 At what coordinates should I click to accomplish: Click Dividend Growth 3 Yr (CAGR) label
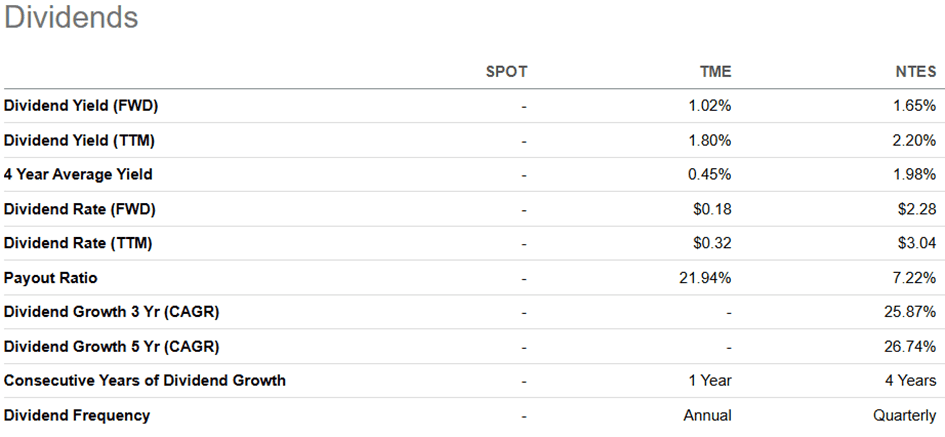(111, 312)
